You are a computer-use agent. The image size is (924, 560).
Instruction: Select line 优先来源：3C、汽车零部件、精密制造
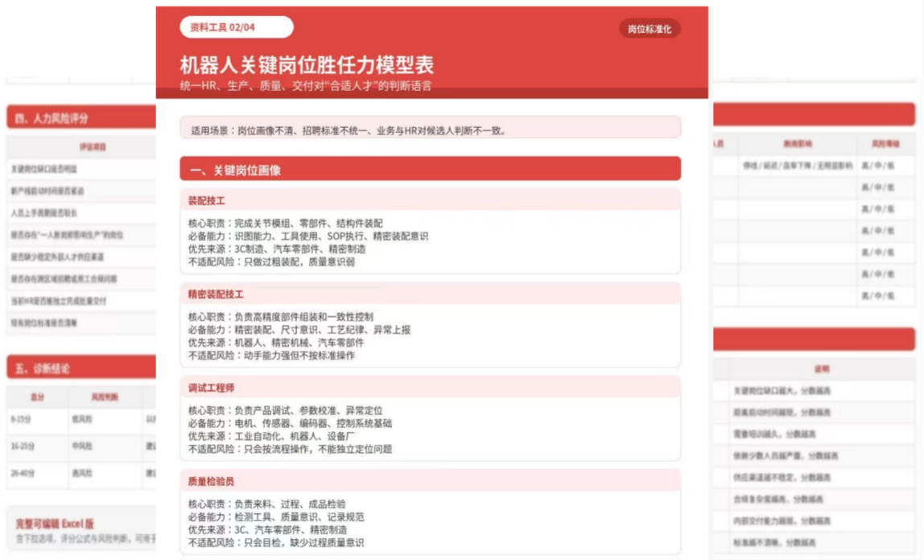tap(267, 530)
